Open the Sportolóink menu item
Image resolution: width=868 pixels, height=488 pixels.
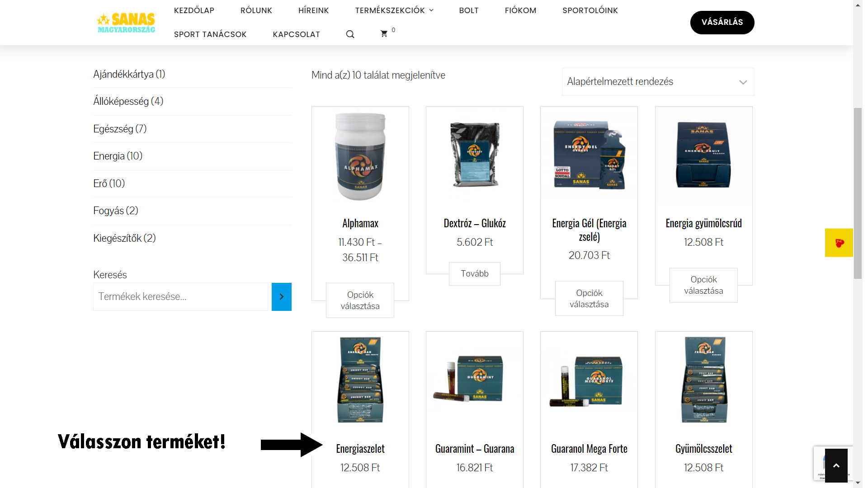click(590, 10)
